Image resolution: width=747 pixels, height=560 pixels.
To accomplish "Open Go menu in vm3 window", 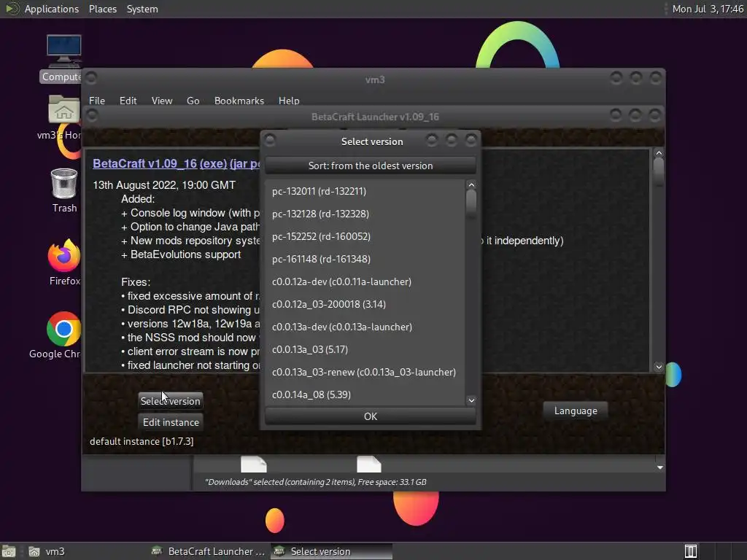I will tap(193, 101).
